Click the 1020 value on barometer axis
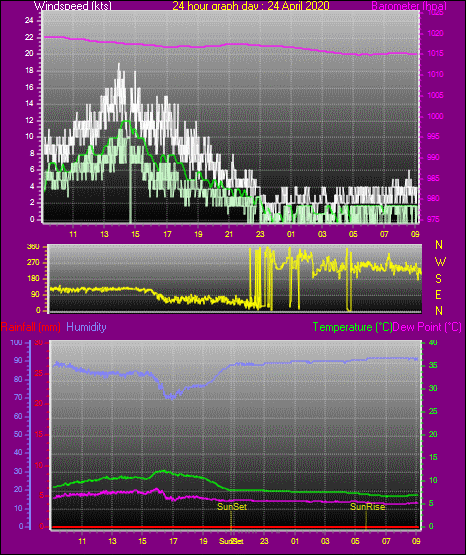The image size is (466, 555). (435, 33)
